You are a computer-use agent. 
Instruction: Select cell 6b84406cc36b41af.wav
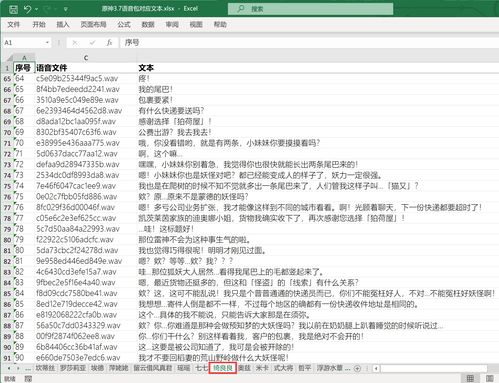[86, 347]
